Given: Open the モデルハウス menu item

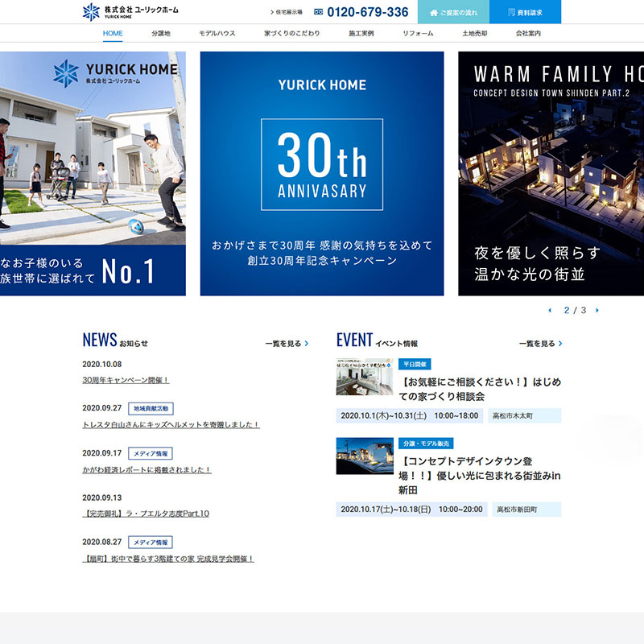Looking at the screenshot, I should pos(217,33).
